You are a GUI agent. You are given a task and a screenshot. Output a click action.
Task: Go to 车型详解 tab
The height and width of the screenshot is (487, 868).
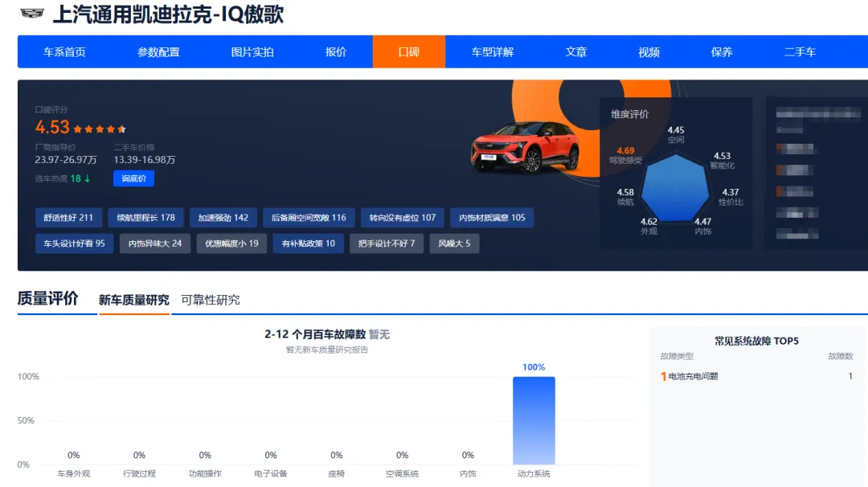pyautogui.click(x=493, y=52)
